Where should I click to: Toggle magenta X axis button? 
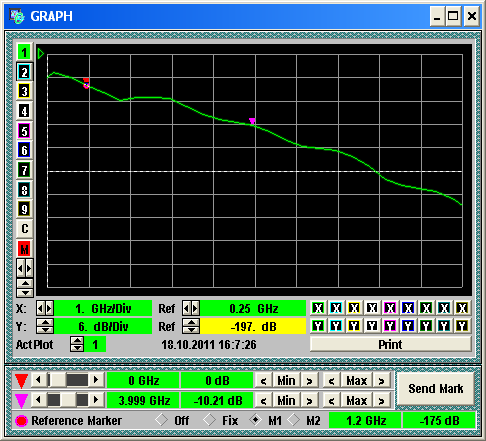390,308
